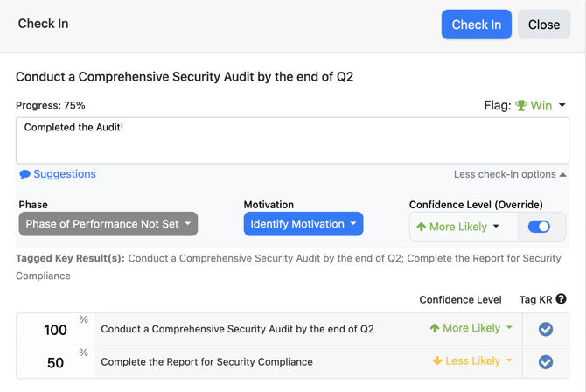Click the 50 percent progress field

point(55,362)
